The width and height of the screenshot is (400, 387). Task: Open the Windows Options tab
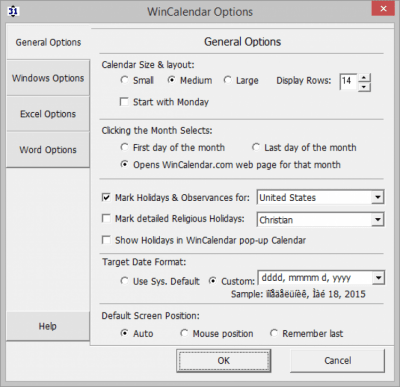tap(48, 78)
